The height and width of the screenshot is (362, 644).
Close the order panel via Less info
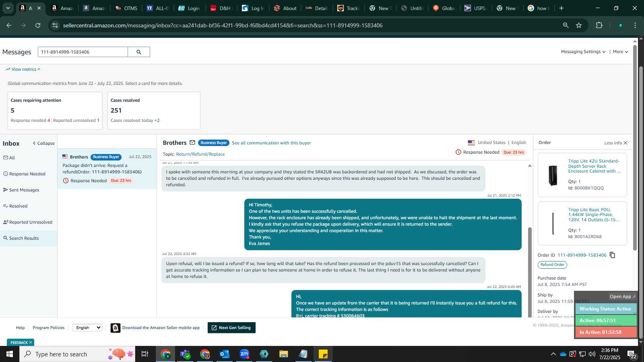click(616, 143)
